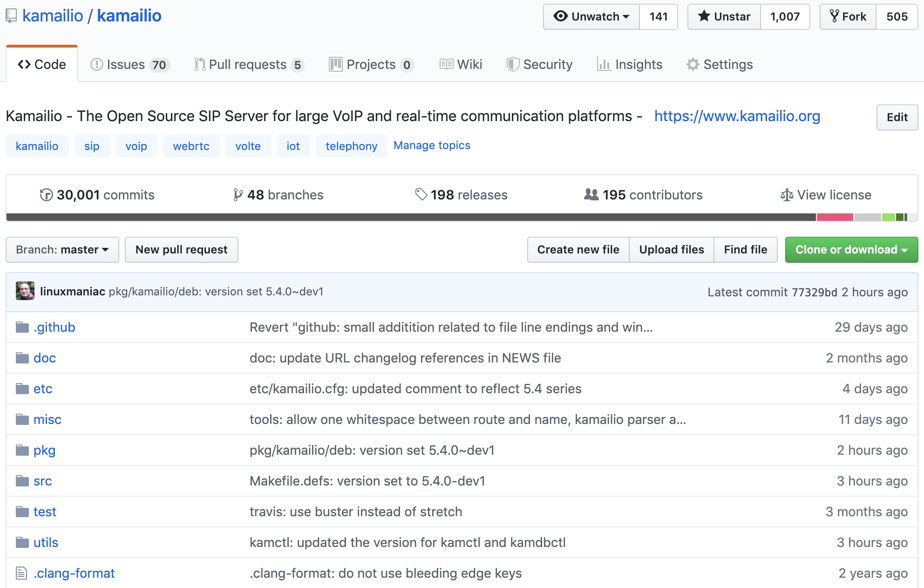Select the volte topic tag

(x=248, y=146)
